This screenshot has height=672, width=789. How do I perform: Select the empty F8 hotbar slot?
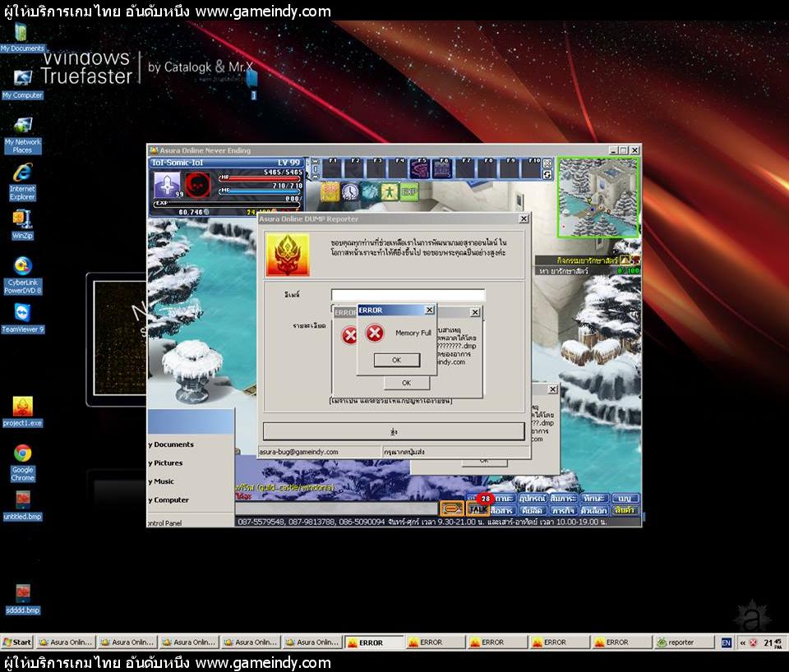pyautogui.click(x=487, y=168)
